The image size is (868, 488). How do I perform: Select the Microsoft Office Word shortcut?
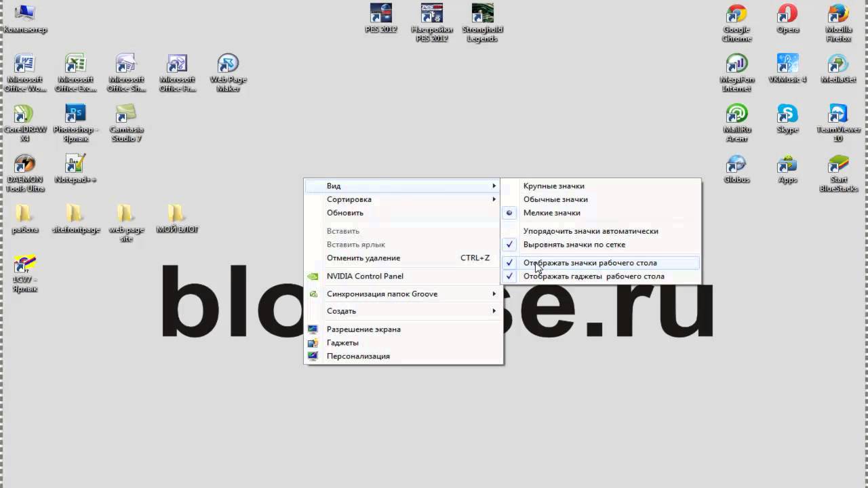point(25,73)
